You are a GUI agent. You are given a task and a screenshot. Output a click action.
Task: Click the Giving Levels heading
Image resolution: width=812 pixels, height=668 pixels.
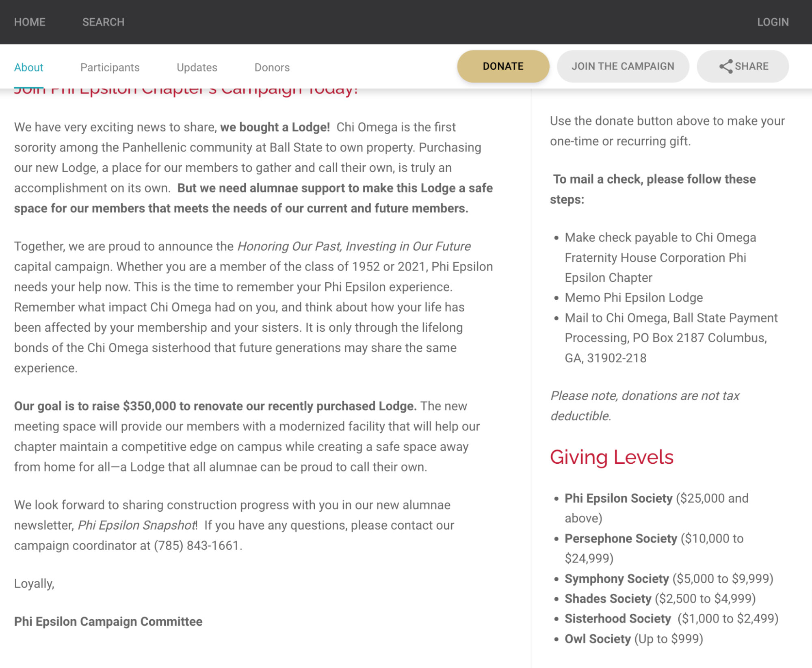coord(611,457)
